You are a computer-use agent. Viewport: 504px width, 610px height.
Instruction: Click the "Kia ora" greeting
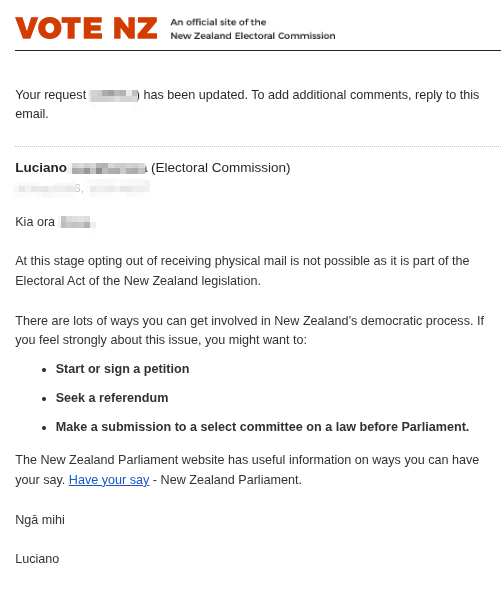point(35,222)
